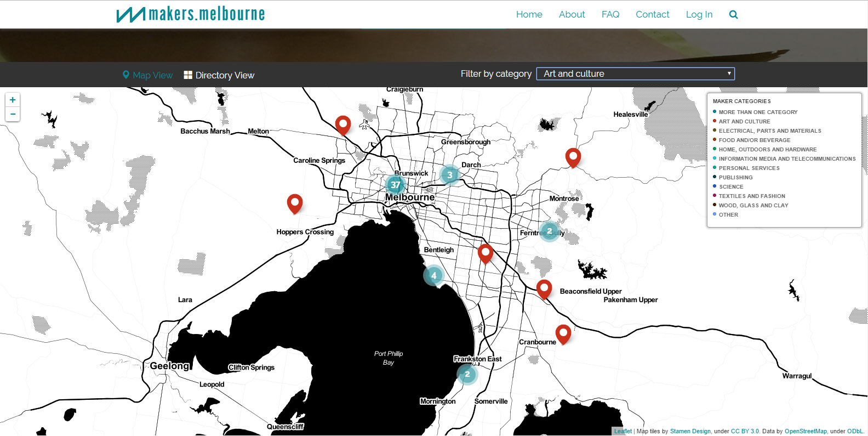Click the Log In link

pos(699,14)
